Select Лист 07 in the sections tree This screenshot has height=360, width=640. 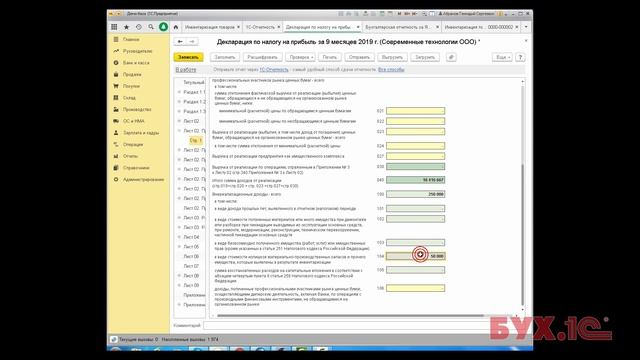[x=191, y=266]
